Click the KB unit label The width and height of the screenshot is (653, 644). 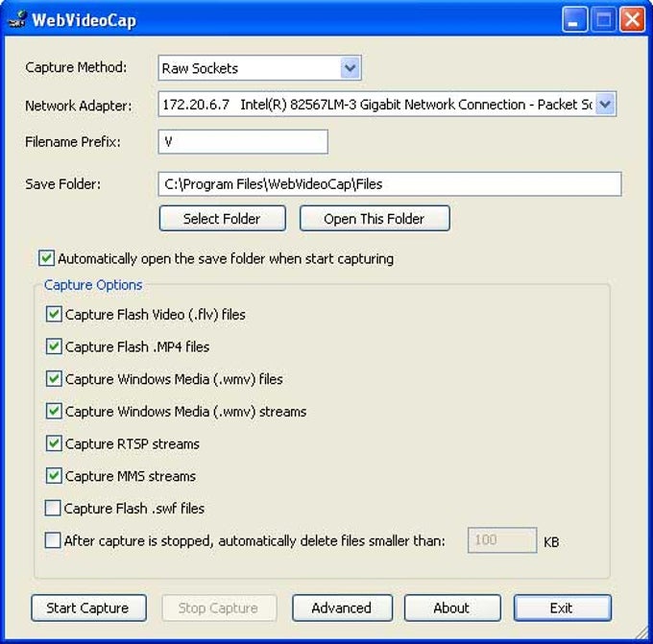551,542
